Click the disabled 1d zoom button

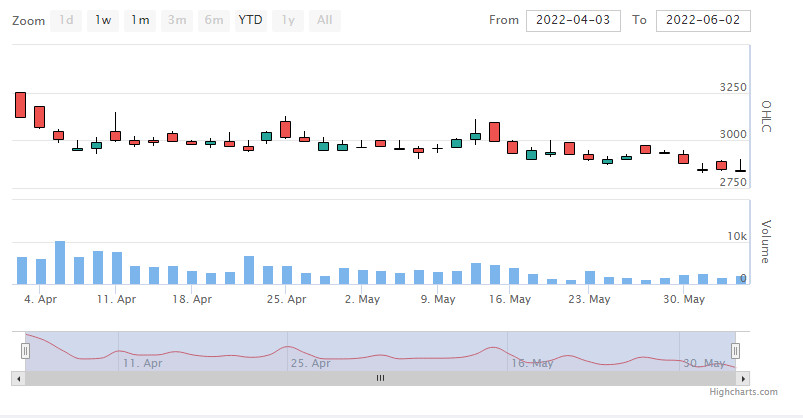pyautogui.click(x=66, y=20)
